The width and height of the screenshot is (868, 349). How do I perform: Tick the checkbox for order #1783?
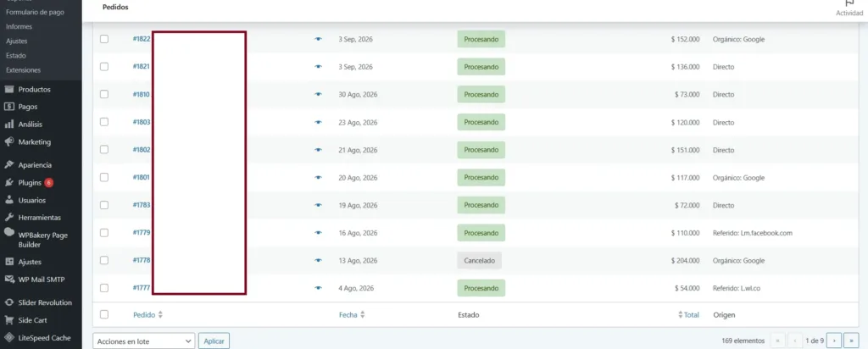pos(104,205)
